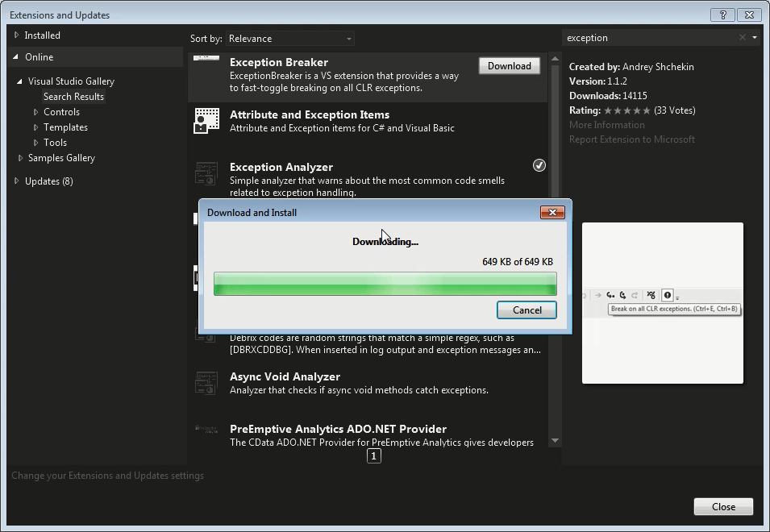The height and width of the screenshot is (532, 770).
Task: Close the Download and Install dialog
Action: [552, 212]
